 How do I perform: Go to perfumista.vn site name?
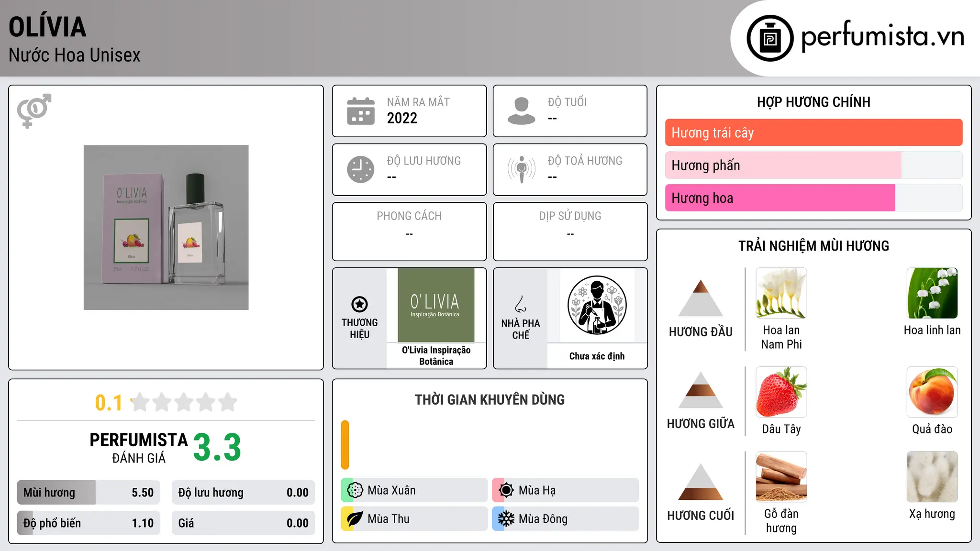coord(883,36)
